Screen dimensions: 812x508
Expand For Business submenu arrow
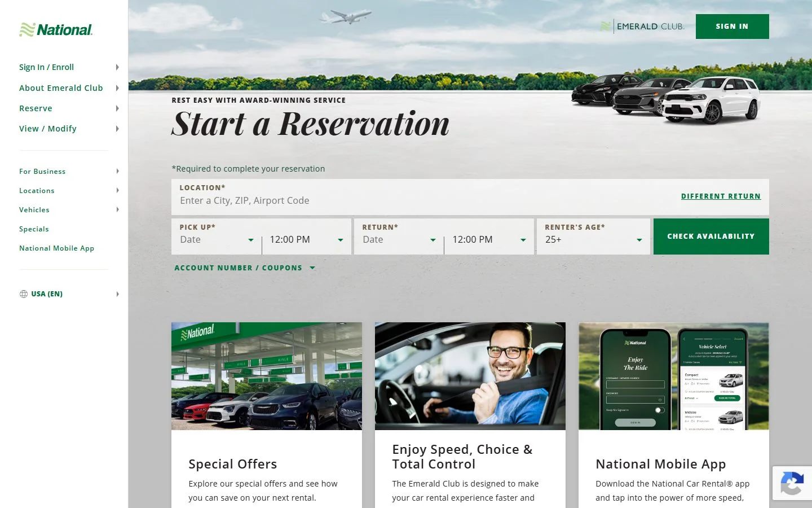(117, 171)
